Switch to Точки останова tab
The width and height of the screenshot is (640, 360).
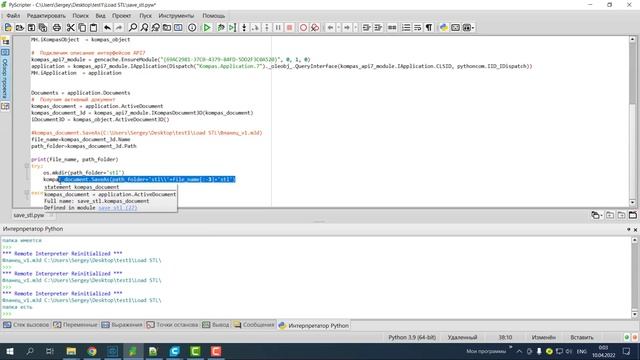(173, 325)
